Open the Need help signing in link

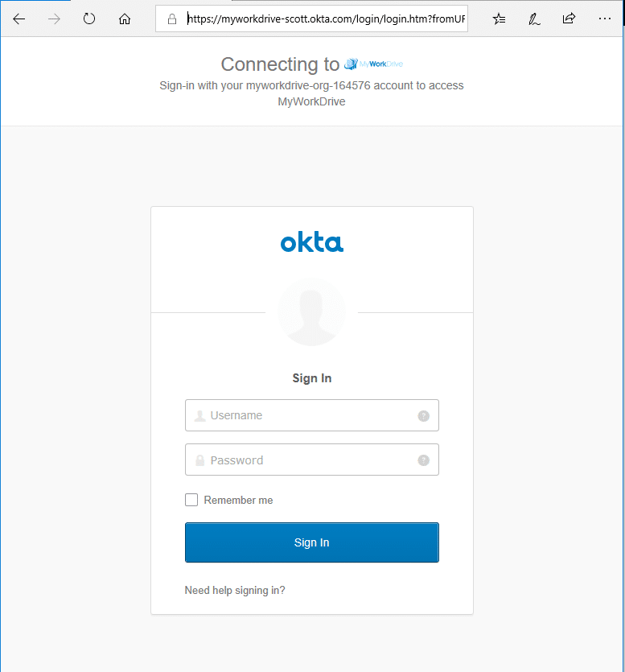(235, 590)
